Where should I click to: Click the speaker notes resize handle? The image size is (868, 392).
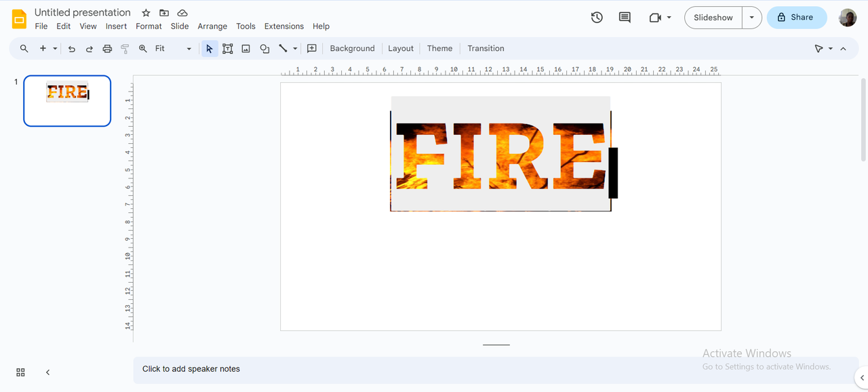[496, 345]
